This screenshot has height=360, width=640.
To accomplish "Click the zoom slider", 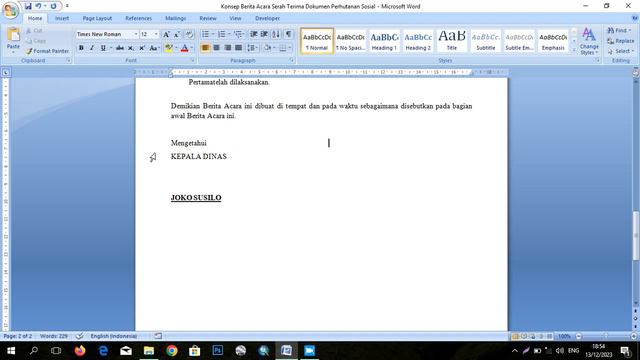I will click(x=606, y=336).
